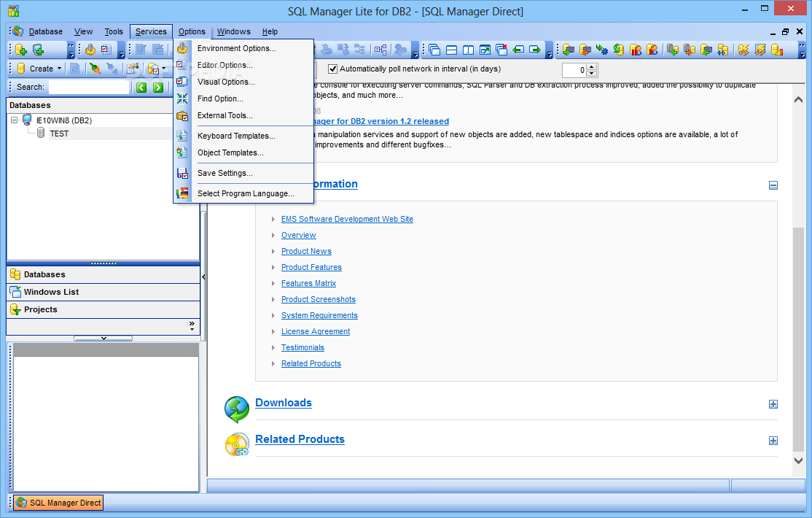
Task: Open the Create dropdown arrow
Action: pos(59,69)
